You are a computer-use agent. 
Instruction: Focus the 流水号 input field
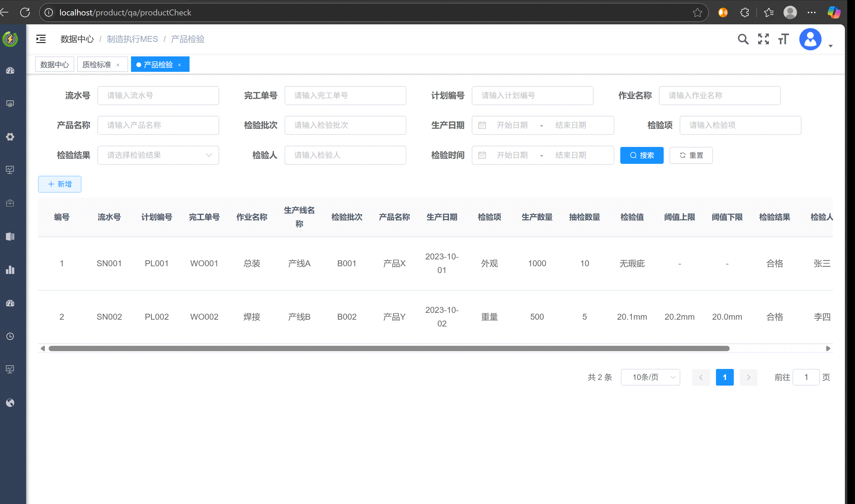pyautogui.click(x=158, y=96)
